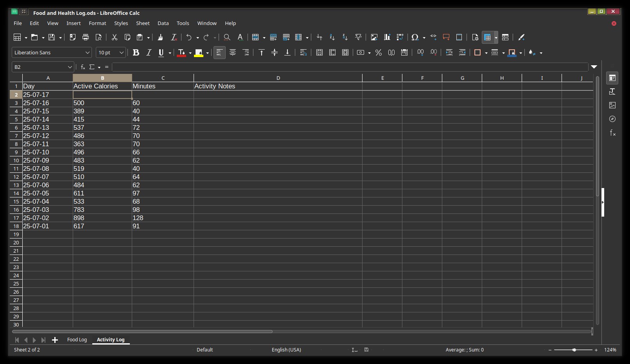Open the font size dropdown
Image resolution: width=630 pixels, height=364 pixels.
pos(121,52)
